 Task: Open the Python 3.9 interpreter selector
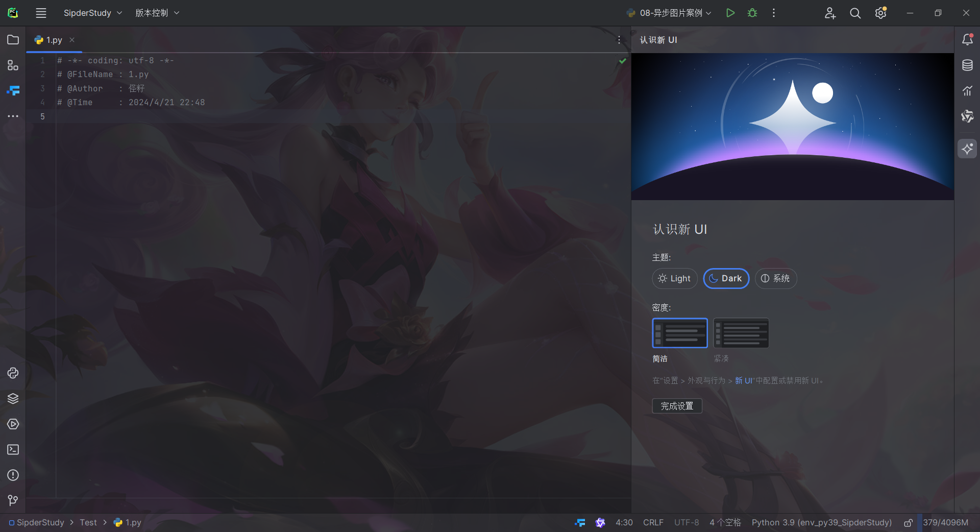point(821,522)
